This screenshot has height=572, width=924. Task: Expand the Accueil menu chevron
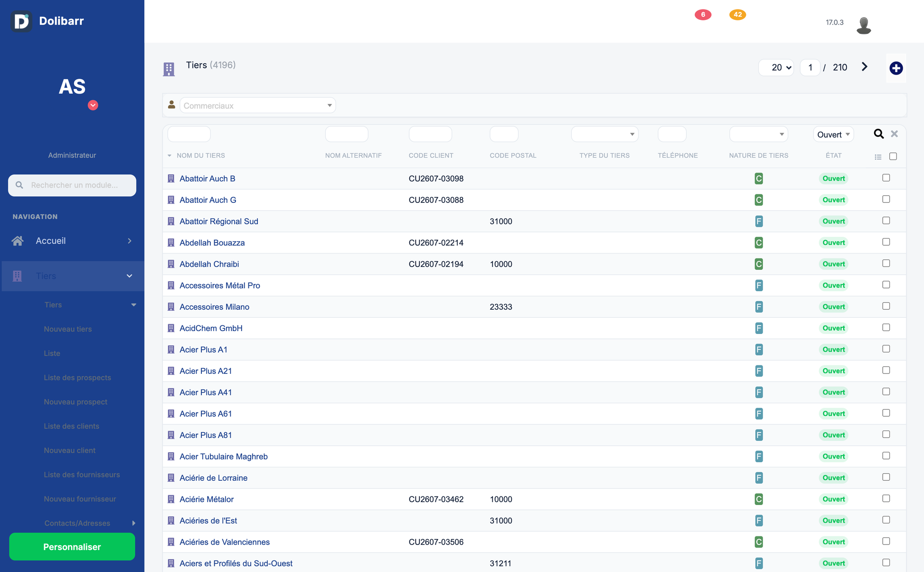130,241
